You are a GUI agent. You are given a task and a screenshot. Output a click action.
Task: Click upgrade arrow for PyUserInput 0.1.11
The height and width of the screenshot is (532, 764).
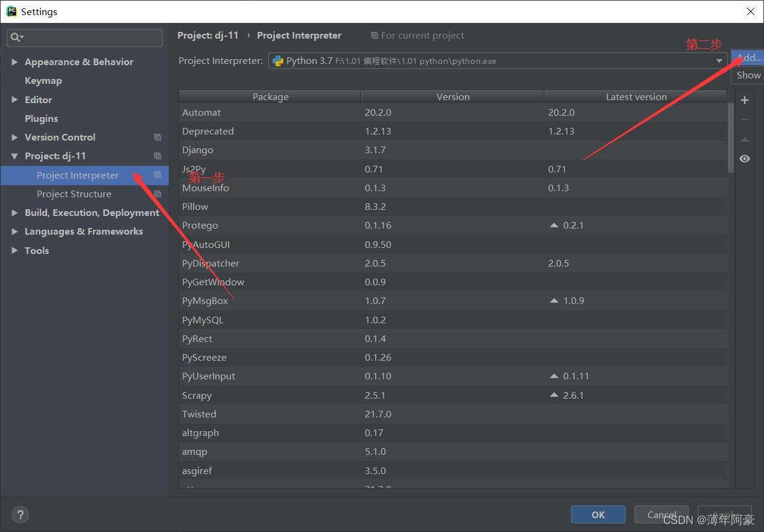(554, 376)
